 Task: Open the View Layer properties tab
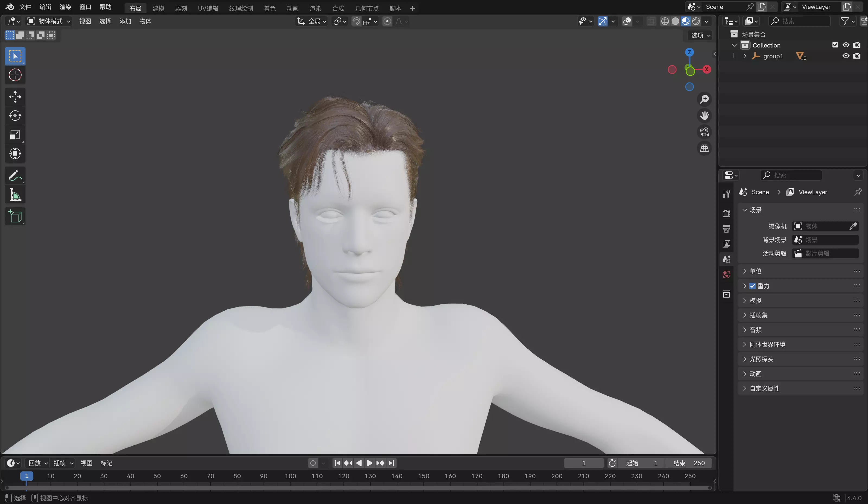[x=726, y=244]
